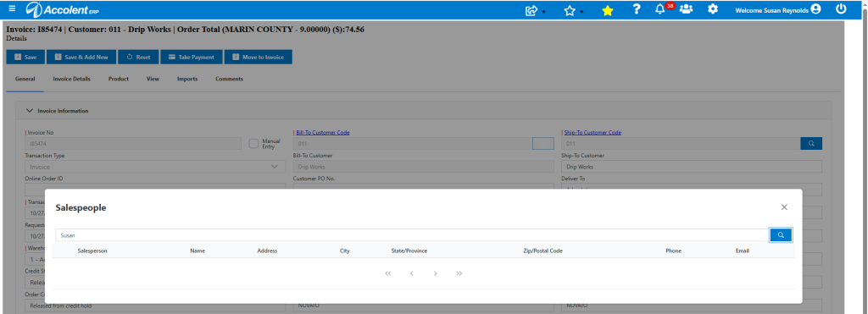
Task: Open the Comments tab
Action: (229, 79)
